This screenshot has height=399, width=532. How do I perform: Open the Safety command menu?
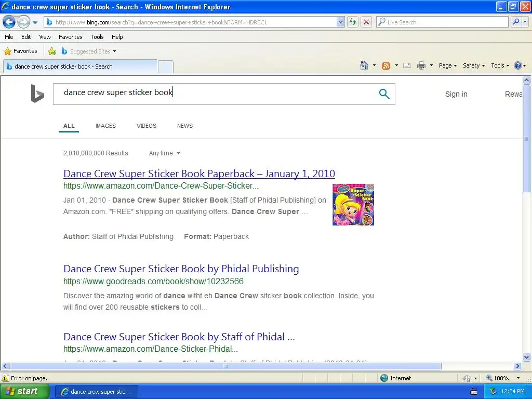coord(474,65)
